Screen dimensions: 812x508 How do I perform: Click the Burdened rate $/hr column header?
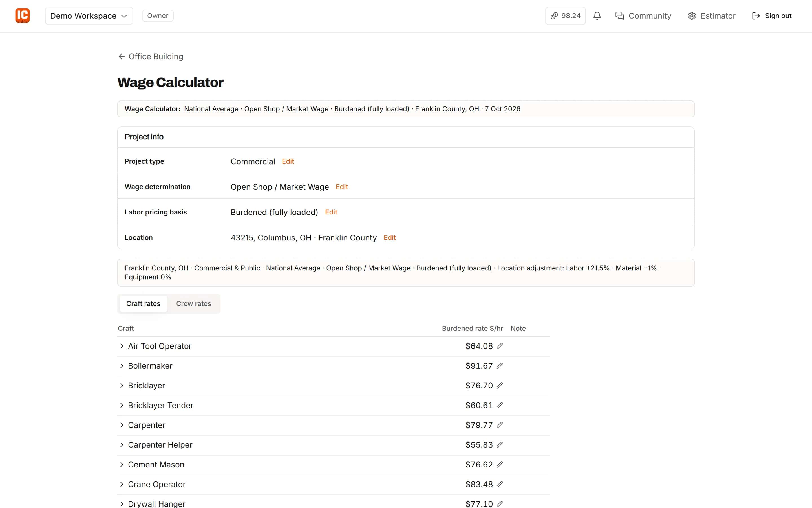473,329
